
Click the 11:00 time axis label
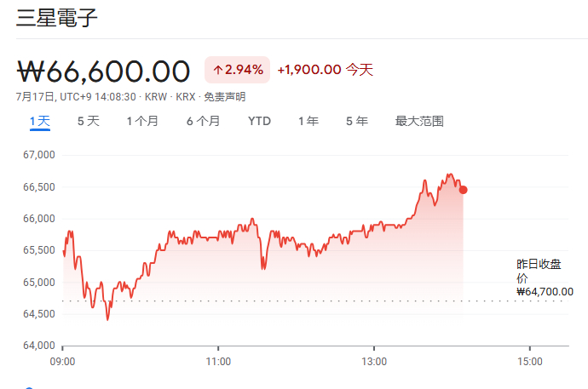218,361
